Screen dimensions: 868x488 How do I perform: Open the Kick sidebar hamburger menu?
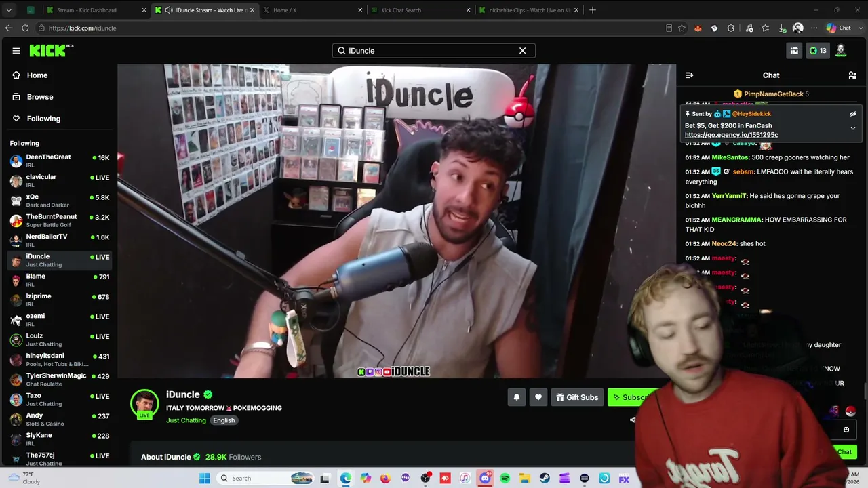[16, 51]
